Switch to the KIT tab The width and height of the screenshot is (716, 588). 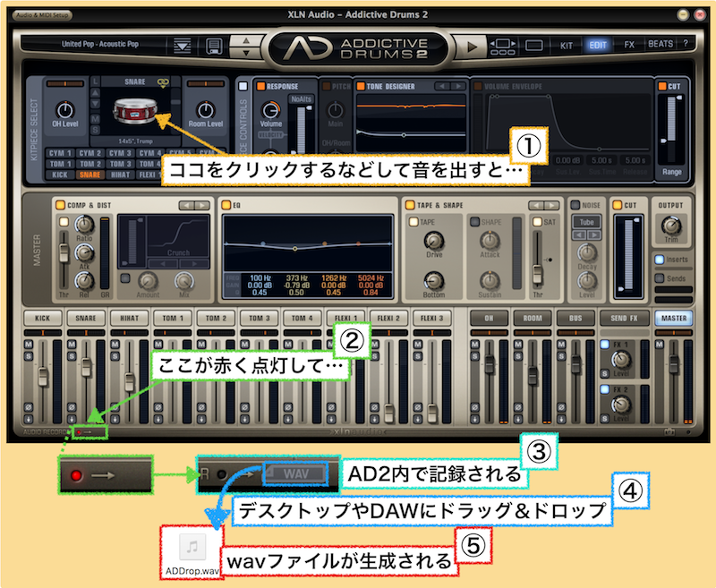coord(567,45)
